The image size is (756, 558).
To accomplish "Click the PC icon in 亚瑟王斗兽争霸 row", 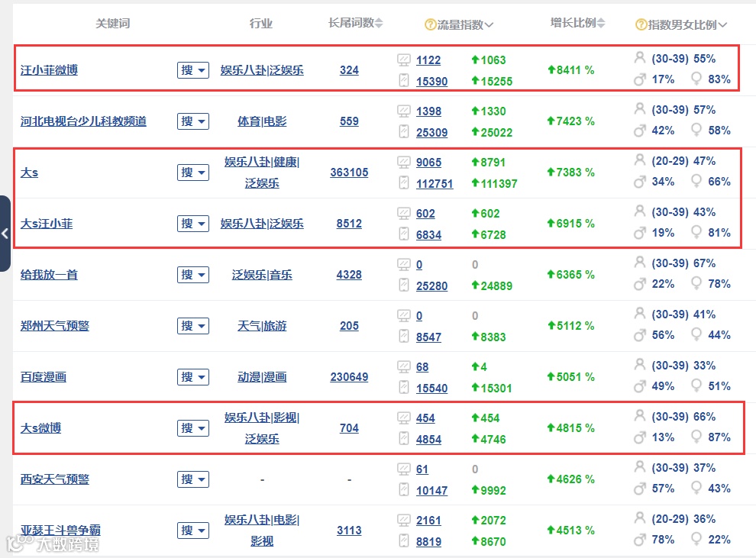I will (403, 520).
